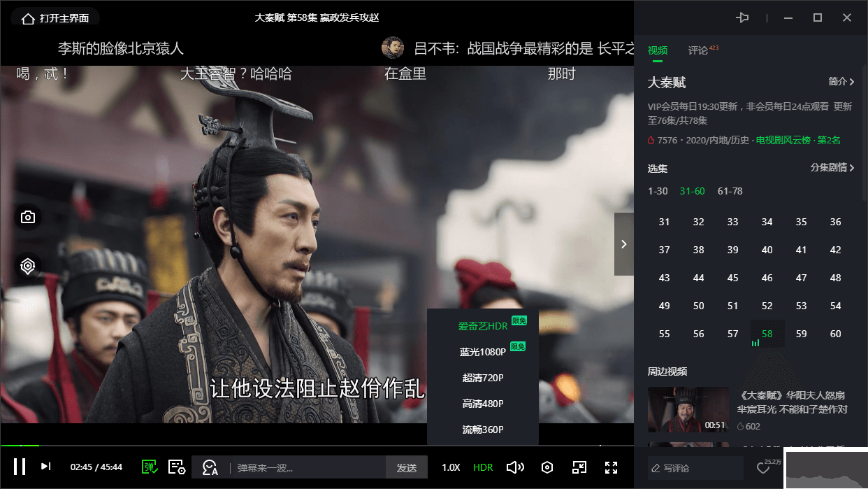This screenshot has width=868, height=489.
Task: Mute the volume speaker icon
Action: point(515,467)
